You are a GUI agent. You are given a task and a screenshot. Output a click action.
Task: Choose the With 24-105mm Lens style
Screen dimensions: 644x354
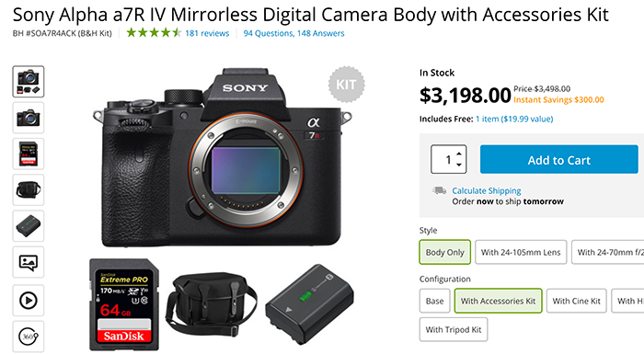(x=521, y=252)
